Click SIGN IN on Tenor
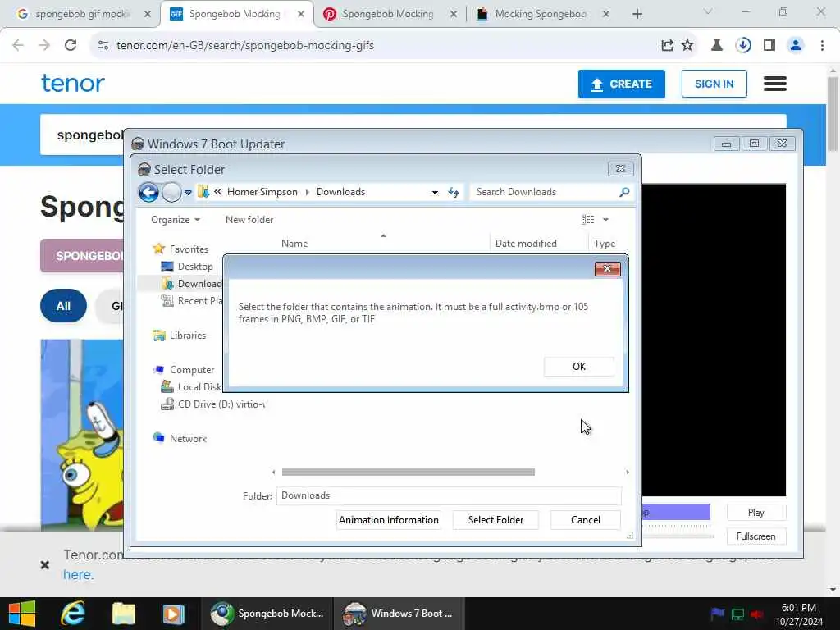Screen dimensions: 840x630 [714, 84]
